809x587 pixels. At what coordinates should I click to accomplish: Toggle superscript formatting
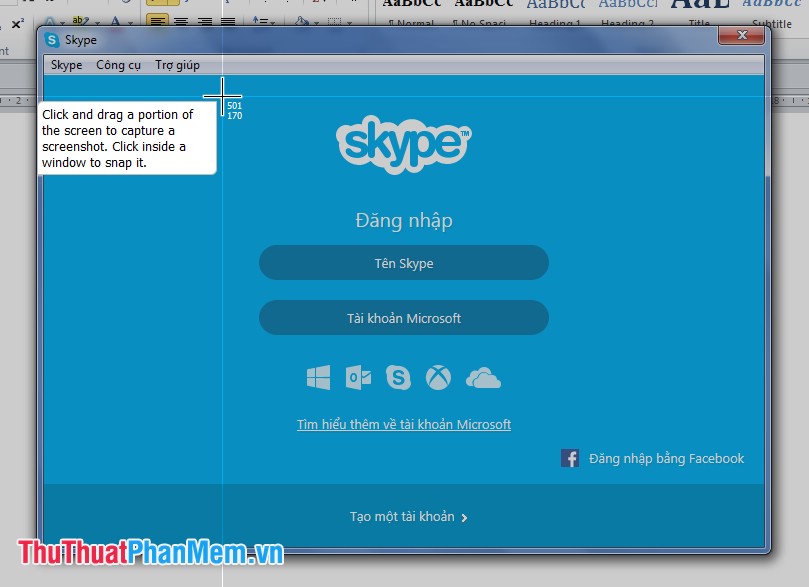[x=15, y=22]
